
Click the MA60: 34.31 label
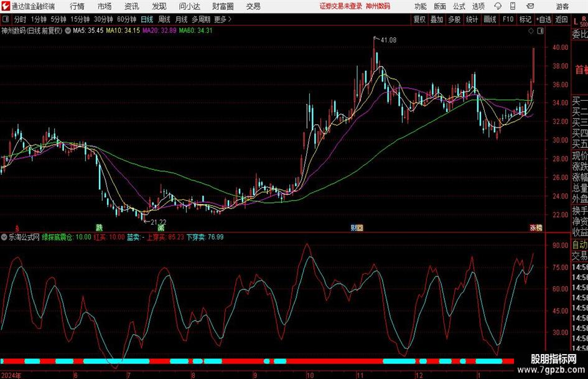[x=196, y=30]
